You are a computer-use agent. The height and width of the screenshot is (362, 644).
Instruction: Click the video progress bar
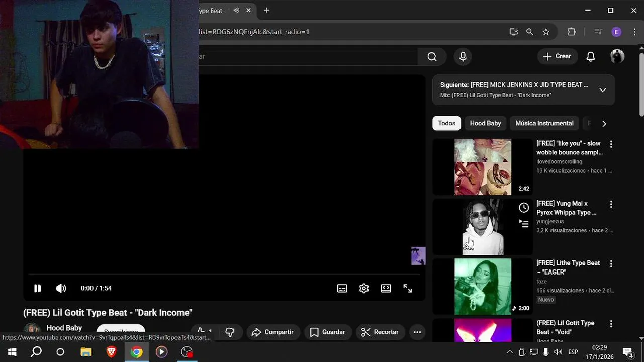[224, 274]
